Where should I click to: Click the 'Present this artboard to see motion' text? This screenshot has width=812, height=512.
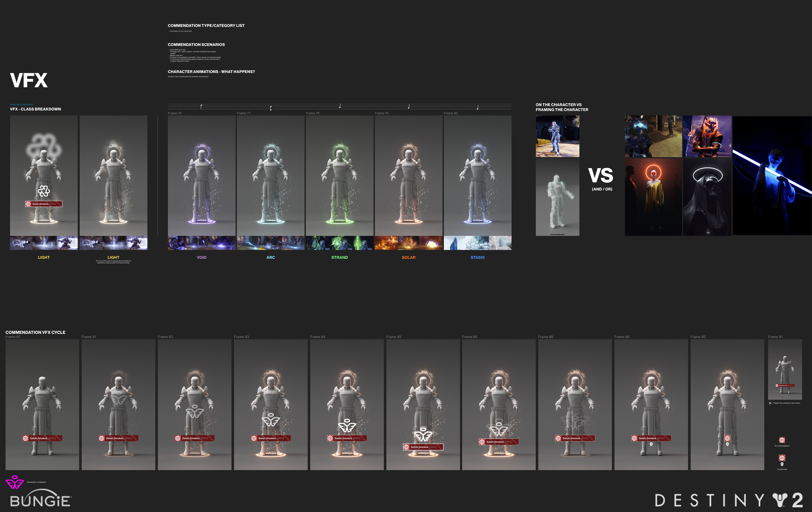(787, 403)
